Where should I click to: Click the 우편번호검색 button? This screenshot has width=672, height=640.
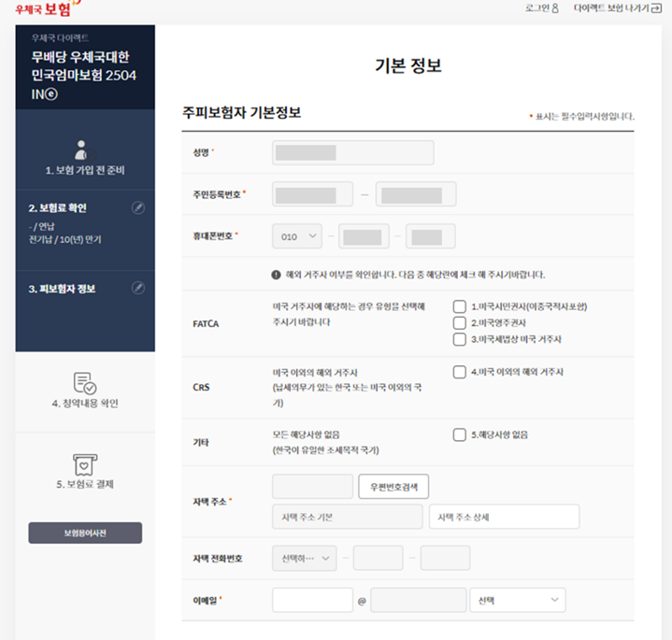click(x=393, y=487)
